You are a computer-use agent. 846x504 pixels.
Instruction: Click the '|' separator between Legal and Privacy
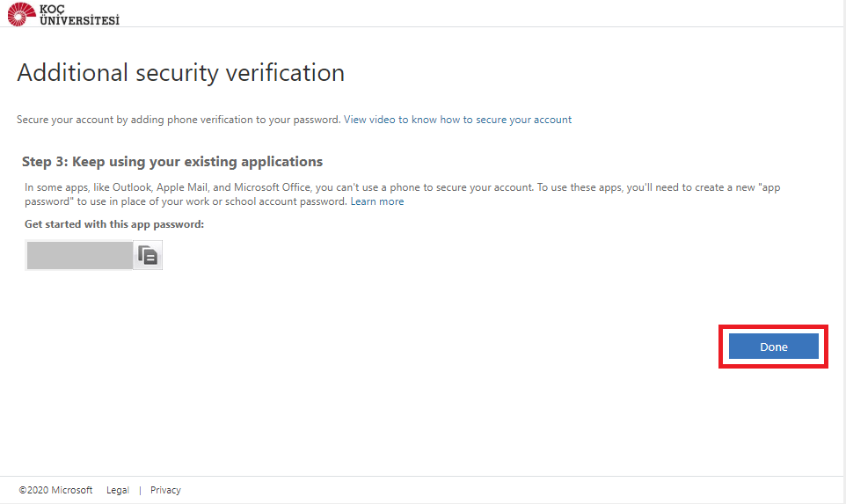(x=140, y=490)
